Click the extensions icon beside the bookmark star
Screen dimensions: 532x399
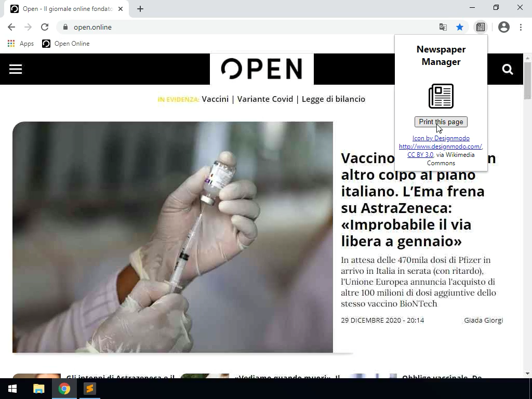pyautogui.click(x=481, y=27)
